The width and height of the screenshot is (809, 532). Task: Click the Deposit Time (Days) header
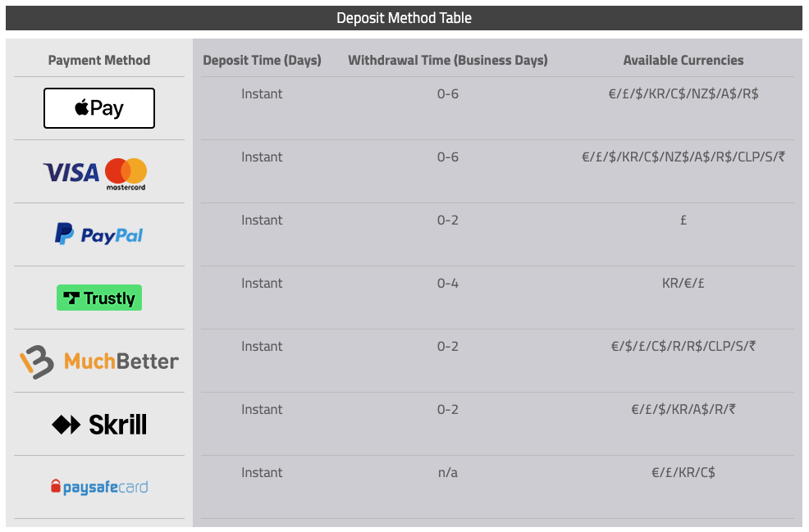(262, 60)
